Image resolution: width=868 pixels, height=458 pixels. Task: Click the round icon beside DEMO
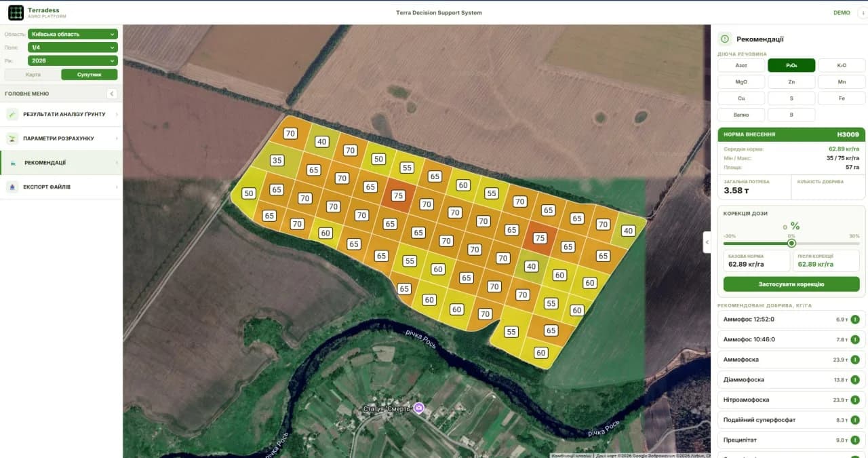pyautogui.click(x=863, y=12)
